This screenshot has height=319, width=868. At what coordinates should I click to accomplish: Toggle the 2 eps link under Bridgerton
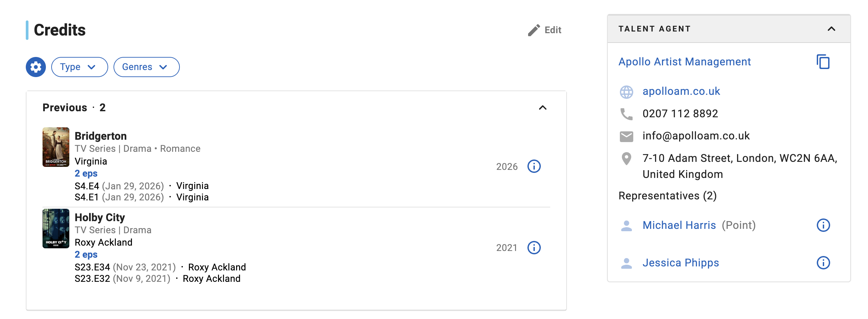[86, 173]
